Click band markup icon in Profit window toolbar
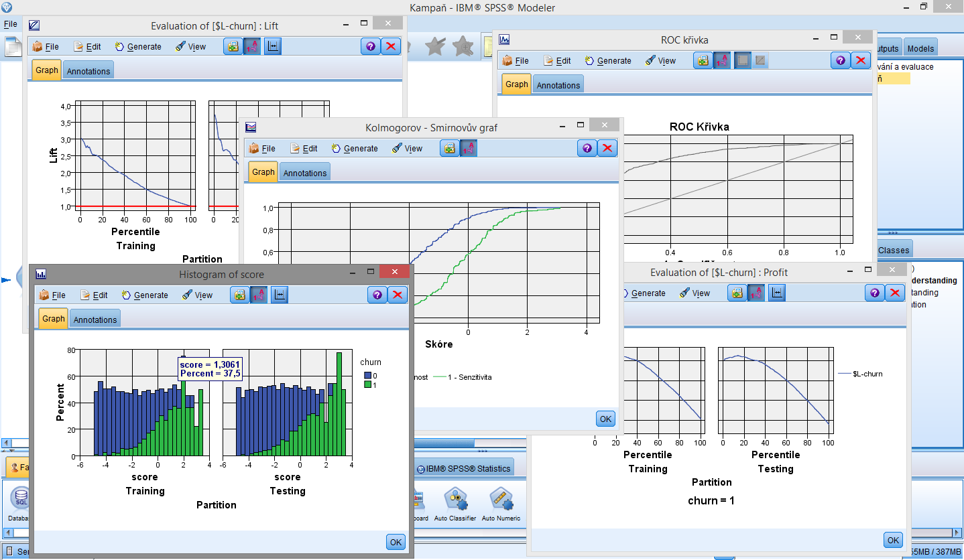The height and width of the screenshot is (560, 964). [x=776, y=293]
